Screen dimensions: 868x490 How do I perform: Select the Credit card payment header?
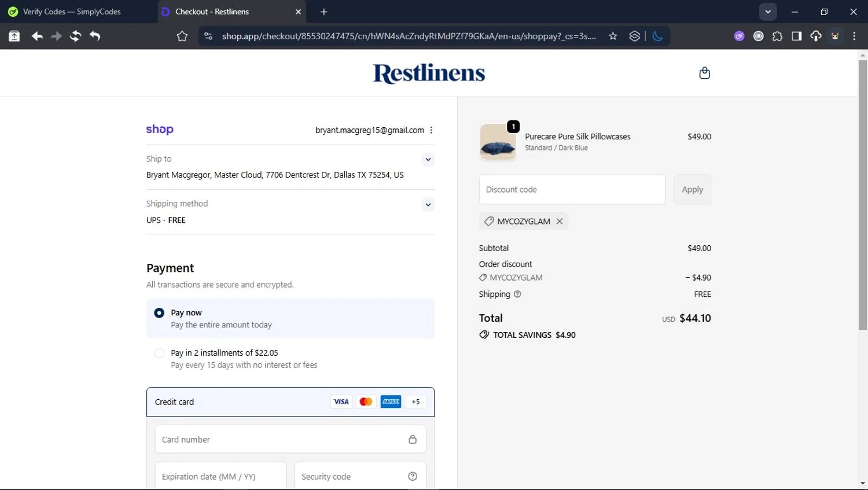coord(290,402)
